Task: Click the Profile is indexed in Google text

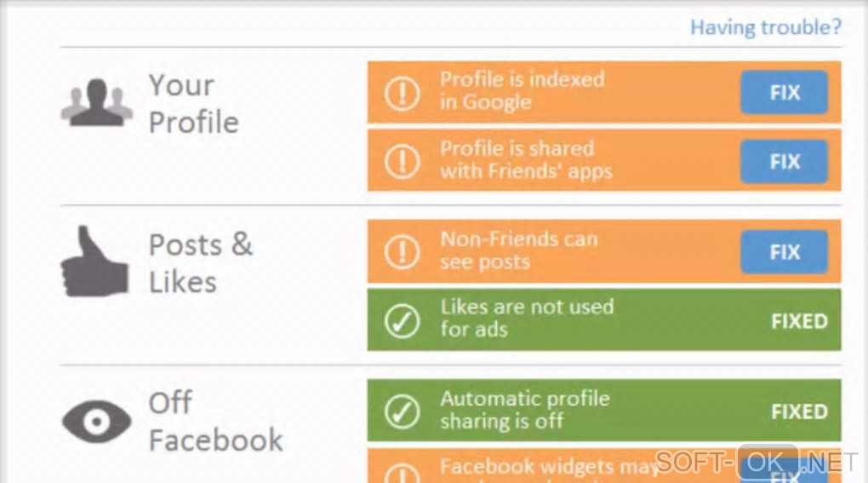Action: 522,91
